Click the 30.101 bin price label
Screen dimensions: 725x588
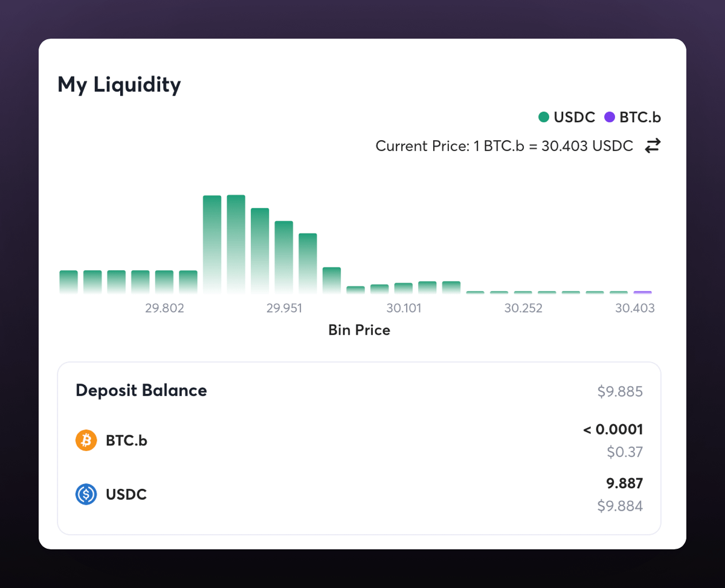(404, 308)
